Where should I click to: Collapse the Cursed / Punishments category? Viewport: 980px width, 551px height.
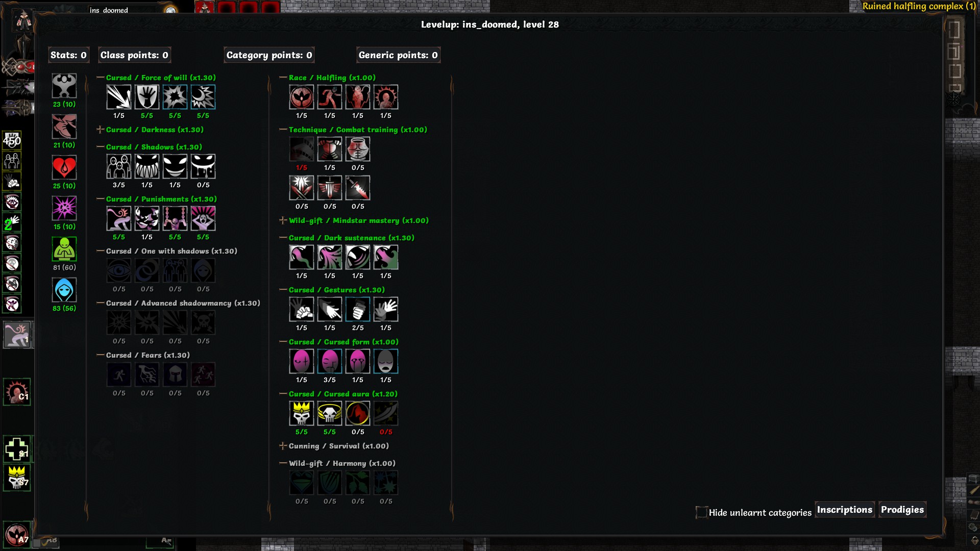tap(101, 199)
